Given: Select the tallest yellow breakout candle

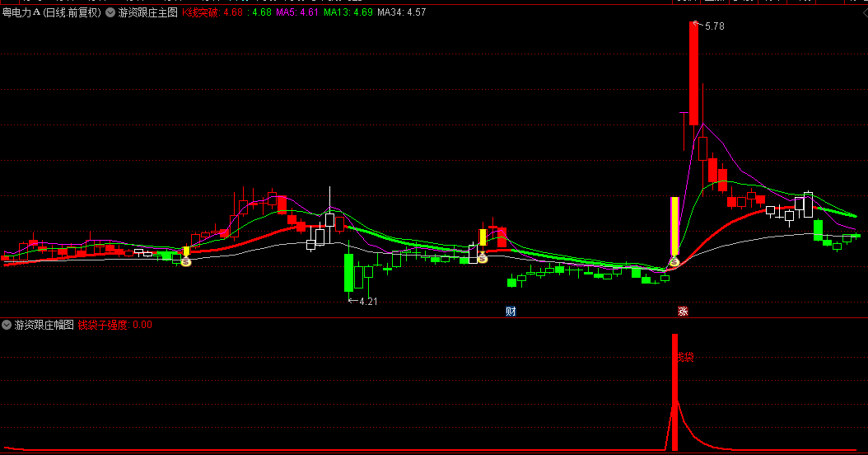Looking at the screenshot, I should pyautogui.click(x=674, y=227).
